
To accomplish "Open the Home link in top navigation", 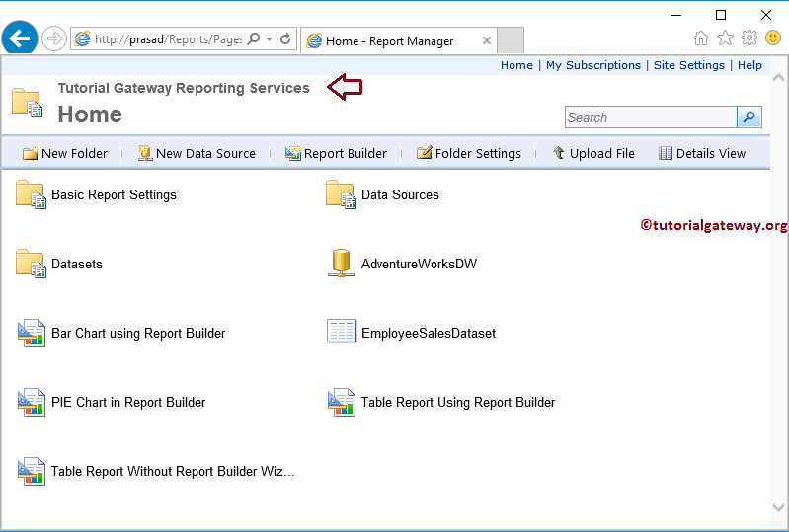I will 516,65.
